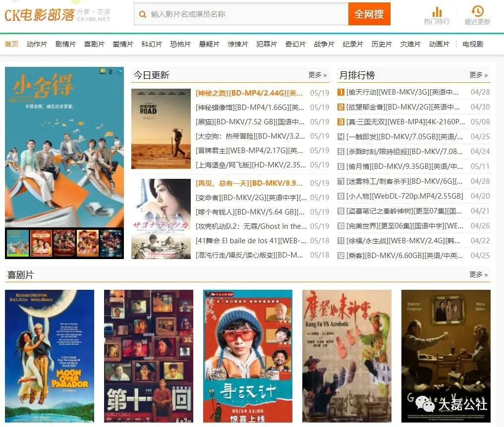This screenshot has height=427, width=504.
Task: Open the highlighted [再见，总有一天] link
Action: click(249, 183)
